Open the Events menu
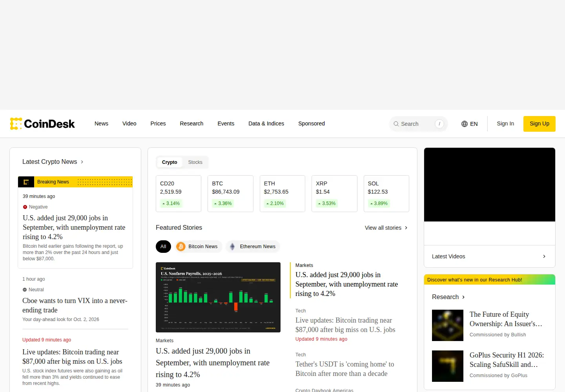The image size is (565, 392). [226, 123]
